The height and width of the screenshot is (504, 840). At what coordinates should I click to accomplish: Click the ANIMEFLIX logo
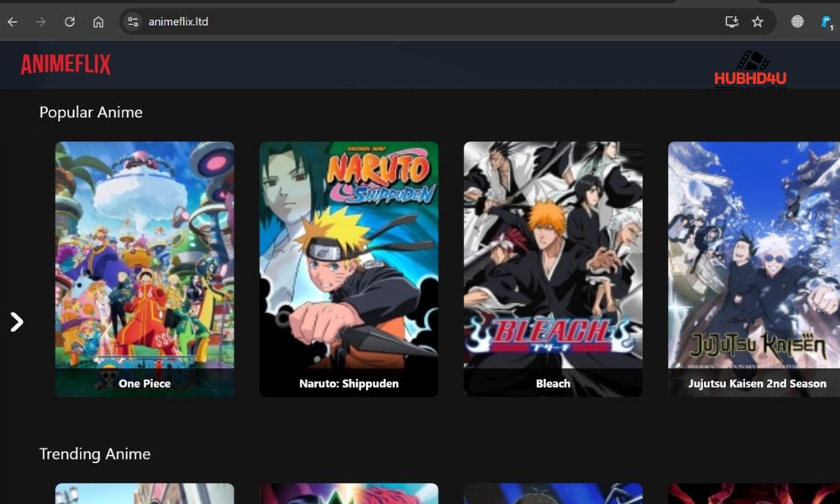(x=66, y=65)
